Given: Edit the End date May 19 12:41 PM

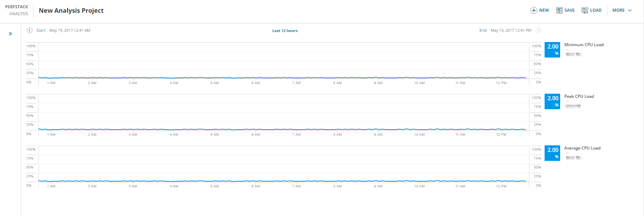Looking at the screenshot, I should [511, 30].
